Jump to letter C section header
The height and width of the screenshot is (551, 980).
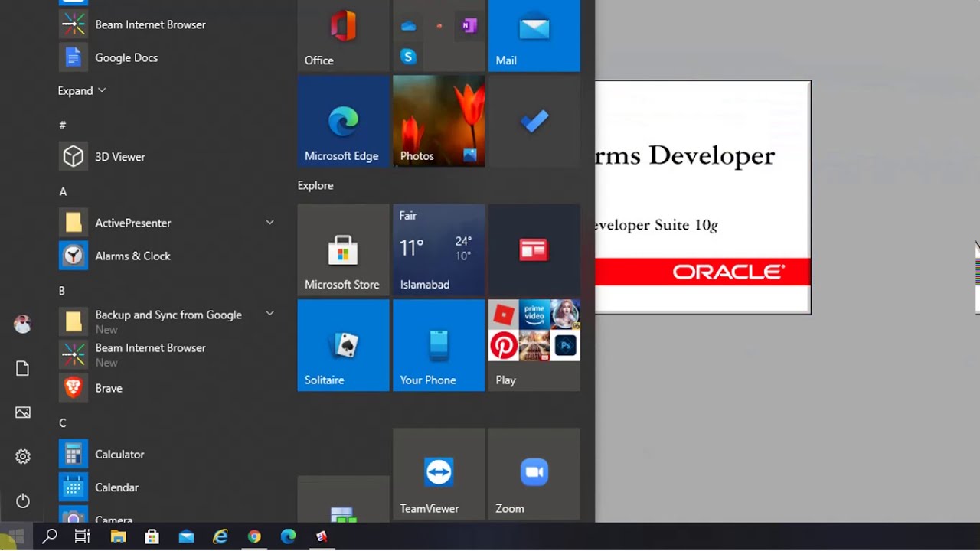pos(63,422)
